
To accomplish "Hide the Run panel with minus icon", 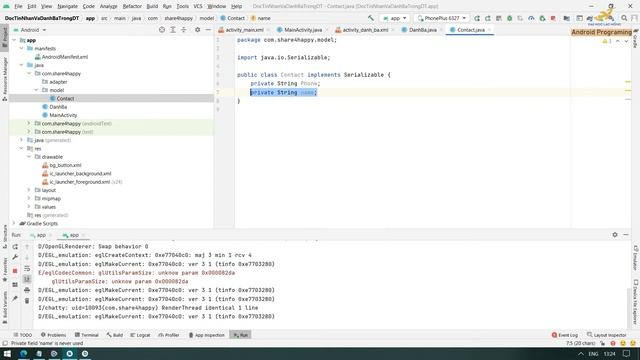I will 626,235.
